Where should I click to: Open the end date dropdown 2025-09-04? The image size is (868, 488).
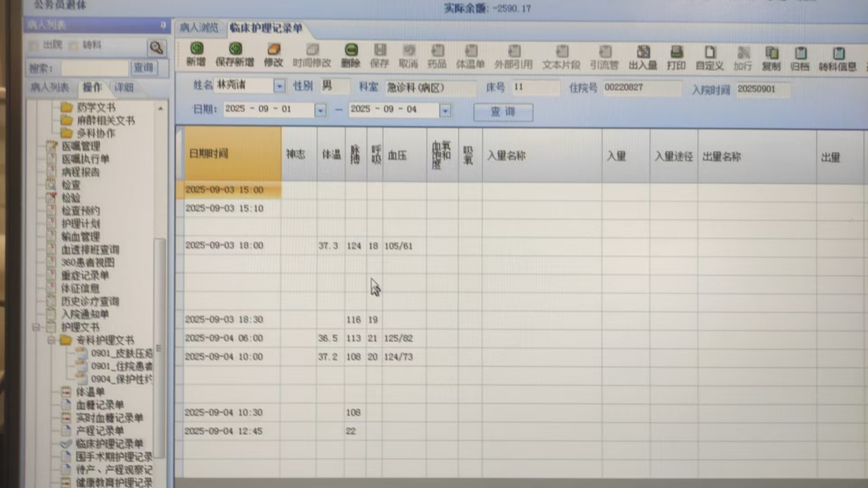pyautogui.click(x=445, y=110)
